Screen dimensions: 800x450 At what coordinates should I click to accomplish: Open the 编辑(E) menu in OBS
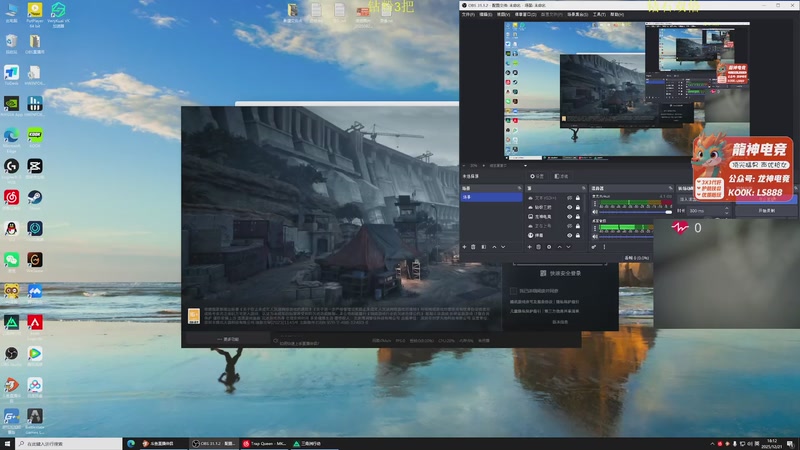(x=485, y=14)
